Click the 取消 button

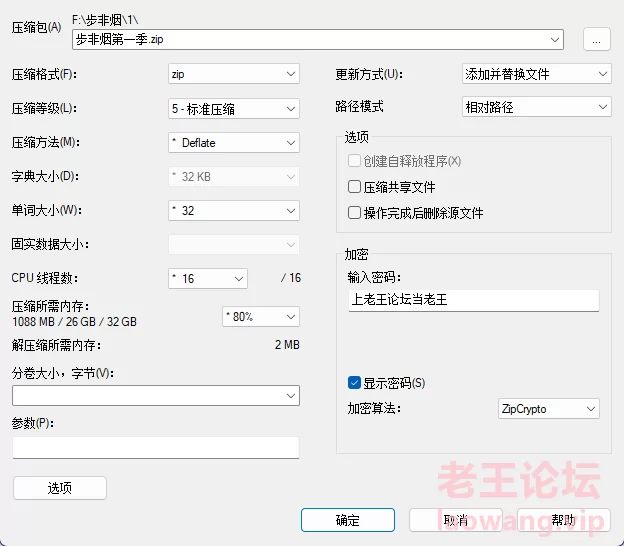pyautogui.click(x=456, y=520)
